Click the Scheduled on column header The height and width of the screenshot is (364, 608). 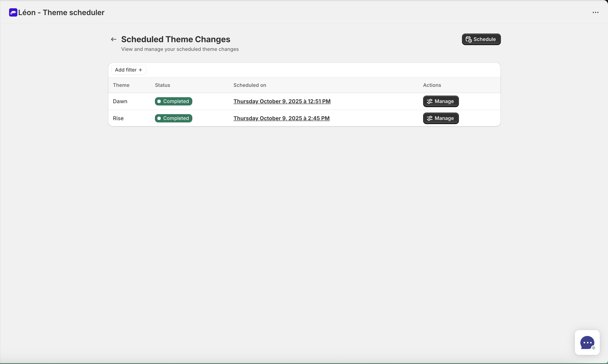[x=249, y=85]
